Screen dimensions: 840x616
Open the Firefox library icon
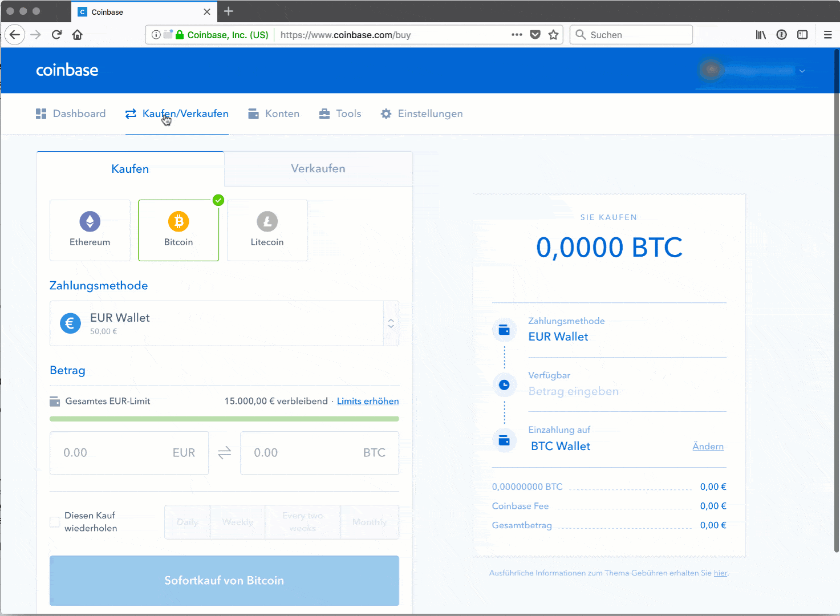761,35
